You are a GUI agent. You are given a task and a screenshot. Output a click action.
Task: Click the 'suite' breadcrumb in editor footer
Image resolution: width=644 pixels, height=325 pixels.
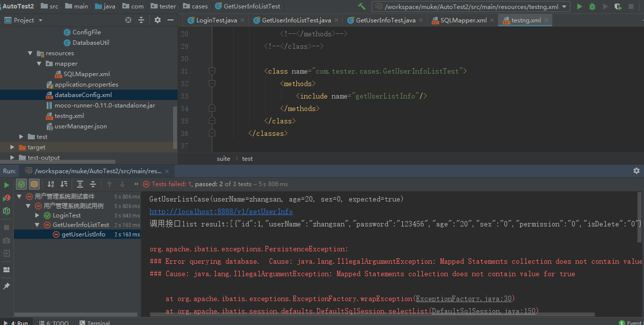(223, 158)
